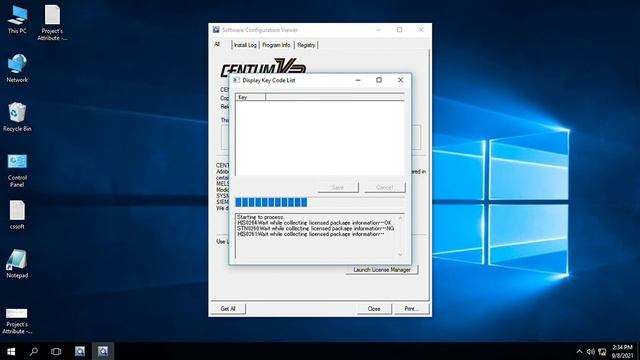This screenshot has height=360, width=640.
Task: Open the Windows Start menu
Action: [11, 351]
